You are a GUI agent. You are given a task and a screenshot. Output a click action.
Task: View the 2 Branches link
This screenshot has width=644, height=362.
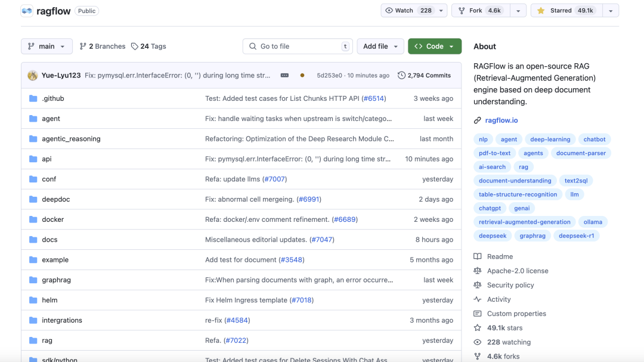pyautogui.click(x=103, y=47)
